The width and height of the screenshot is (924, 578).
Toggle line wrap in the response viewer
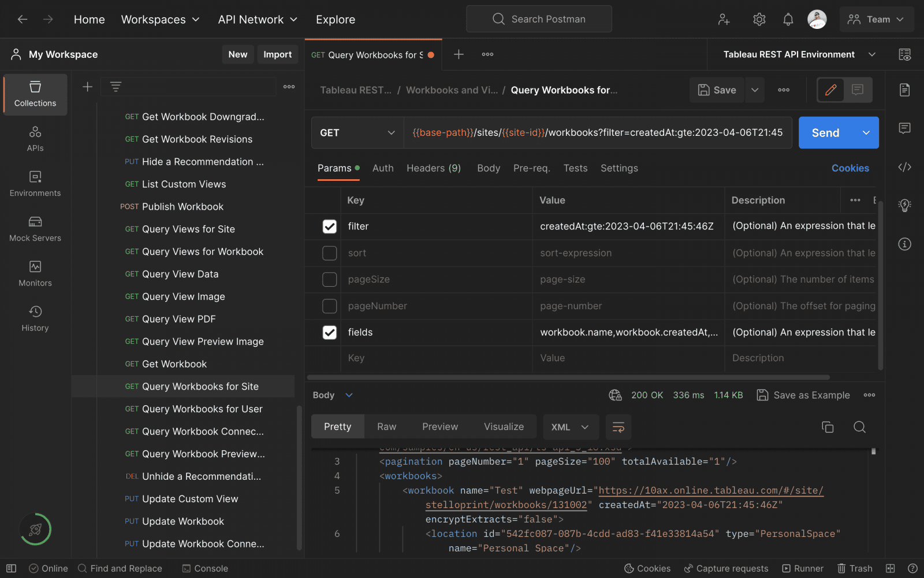click(619, 427)
